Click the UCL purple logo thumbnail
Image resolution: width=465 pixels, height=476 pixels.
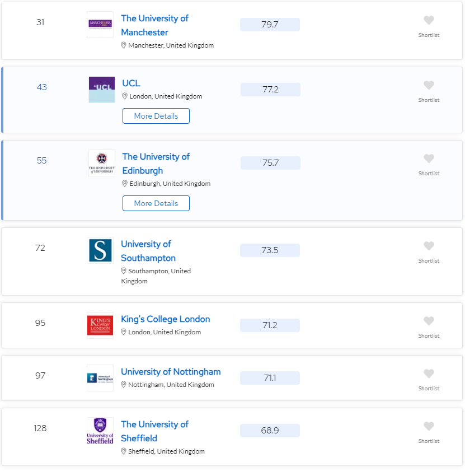[x=102, y=90]
